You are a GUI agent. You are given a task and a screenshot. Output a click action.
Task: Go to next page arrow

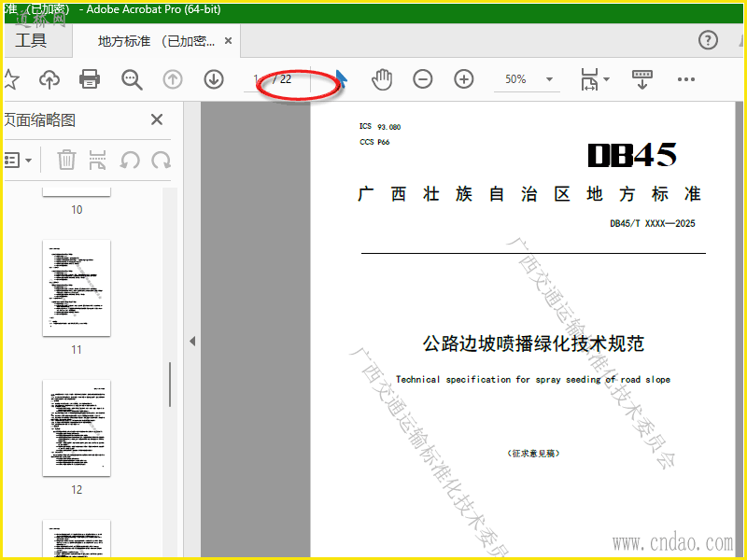[214, 79]
